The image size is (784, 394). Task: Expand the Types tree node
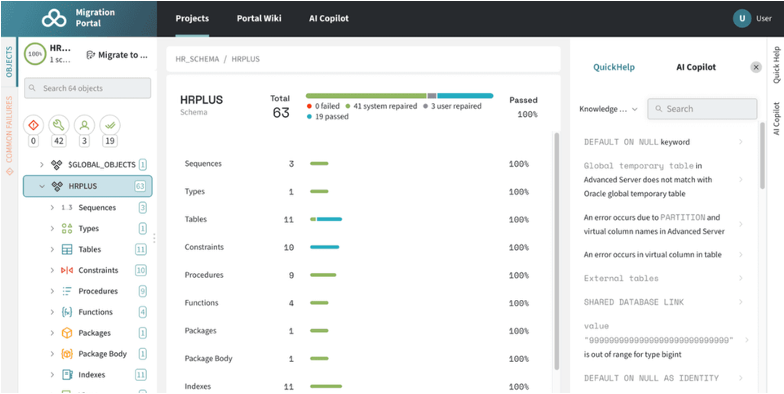52,228
